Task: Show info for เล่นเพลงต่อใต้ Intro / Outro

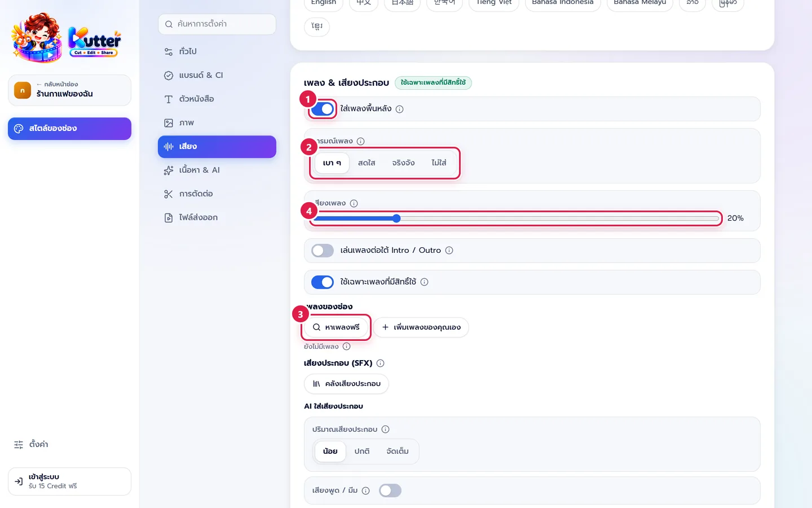Action: pyautogui.click(x=449, y=250)
